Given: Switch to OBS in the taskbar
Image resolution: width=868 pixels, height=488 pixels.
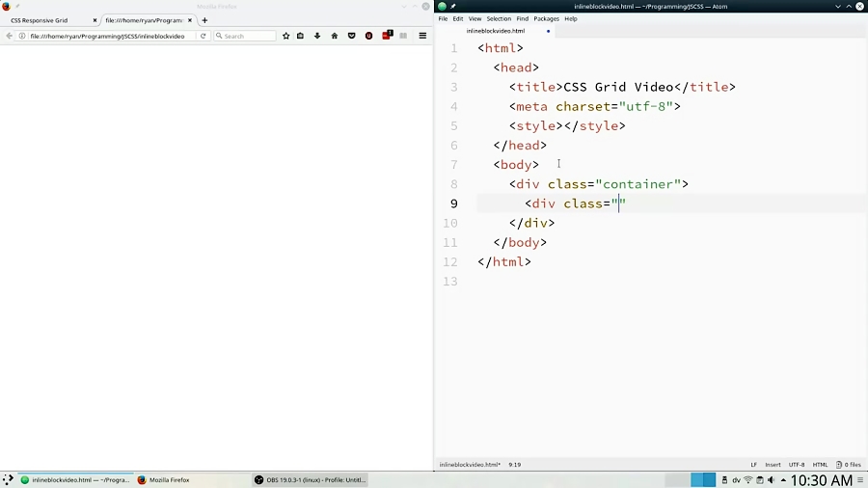Looking at the screenshot, I should (311, 480).
